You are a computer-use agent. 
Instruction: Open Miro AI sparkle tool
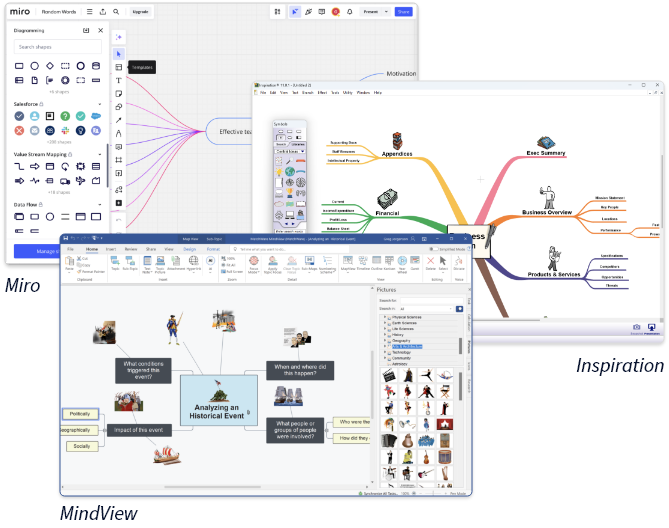[119, 37]
